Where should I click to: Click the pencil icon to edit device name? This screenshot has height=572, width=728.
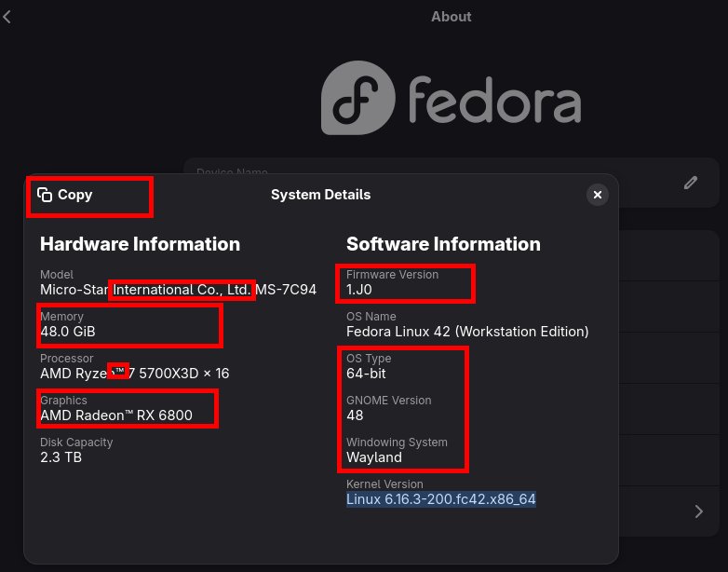[690, 183]
